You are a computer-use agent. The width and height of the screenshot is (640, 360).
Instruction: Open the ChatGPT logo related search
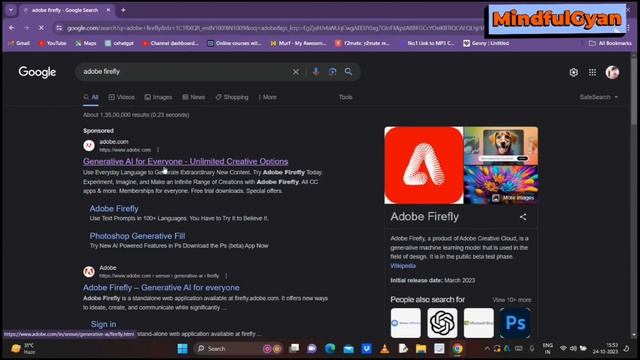[442, 323]
